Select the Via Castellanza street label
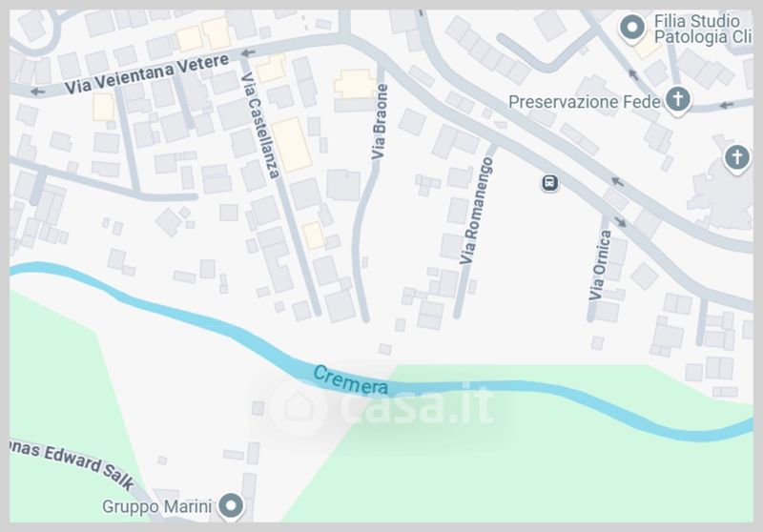The width and height of the screenshot is (763, 532). coord(260,126)
